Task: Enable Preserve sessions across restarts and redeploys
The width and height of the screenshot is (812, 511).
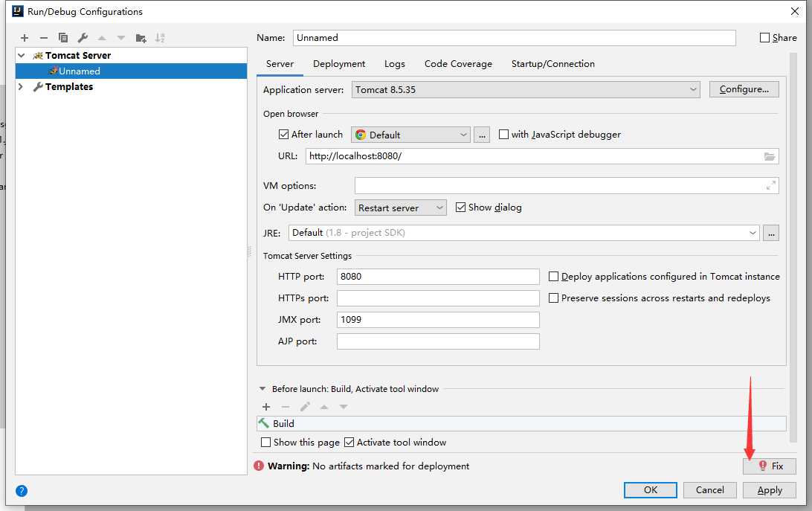Action: (x=553, y=298)
